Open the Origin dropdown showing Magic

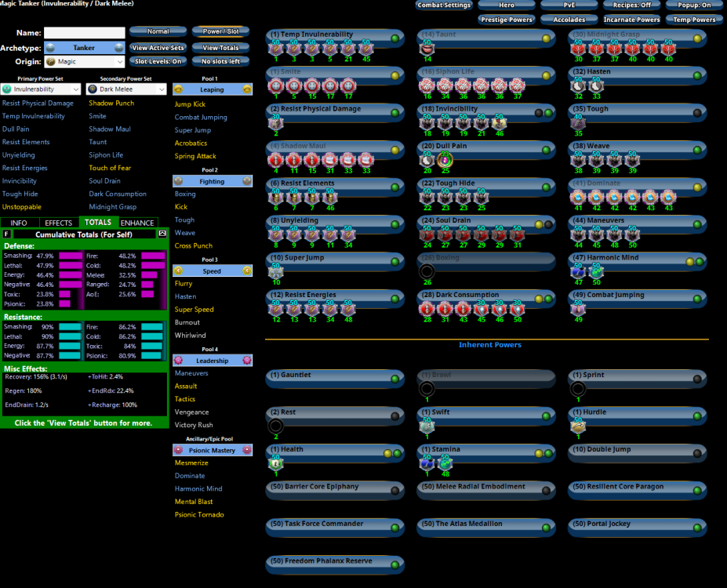(84, 61)
